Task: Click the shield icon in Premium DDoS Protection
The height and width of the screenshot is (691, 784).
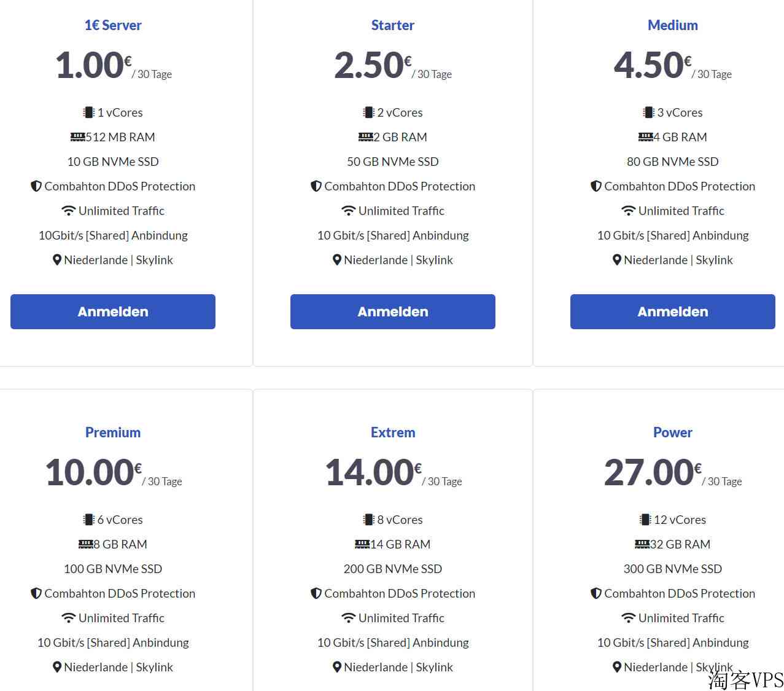Action: 36,593
